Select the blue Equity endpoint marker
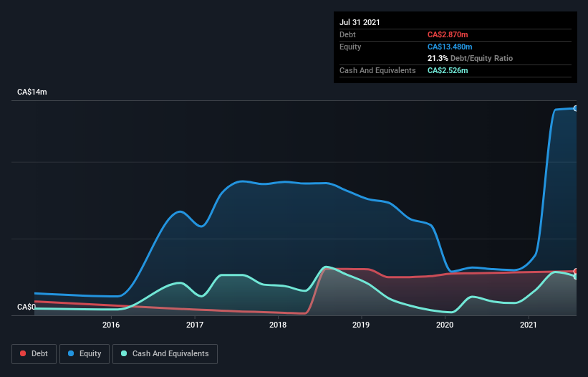Image resolution: width=588 pixels, height=377 pixels. (x=576, y=108)
